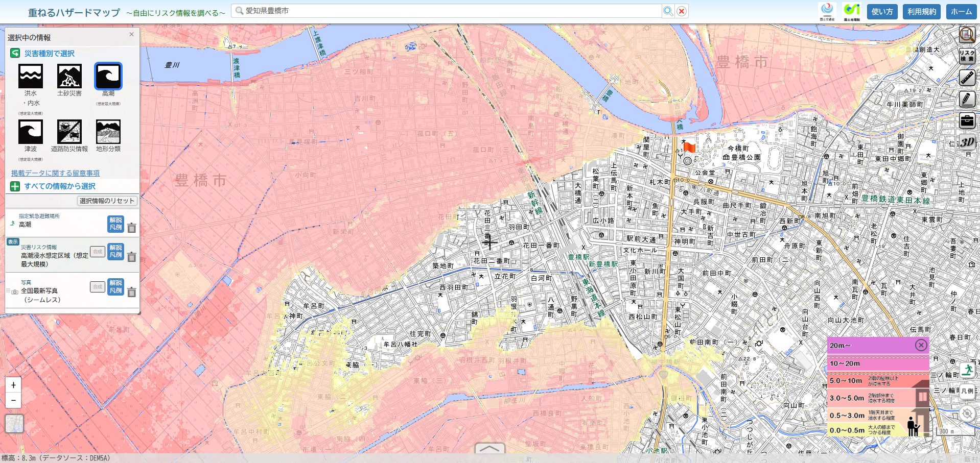The width and height of the screenshot is (980, 463).
Task: Toggle the selected 高潮 storm surge layer
Action: point(108,77)
